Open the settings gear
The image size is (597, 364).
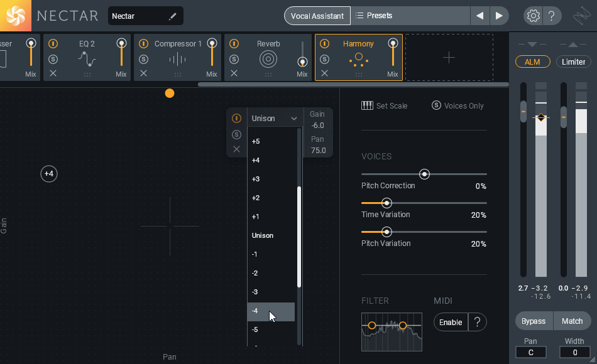tap(533, 16)
